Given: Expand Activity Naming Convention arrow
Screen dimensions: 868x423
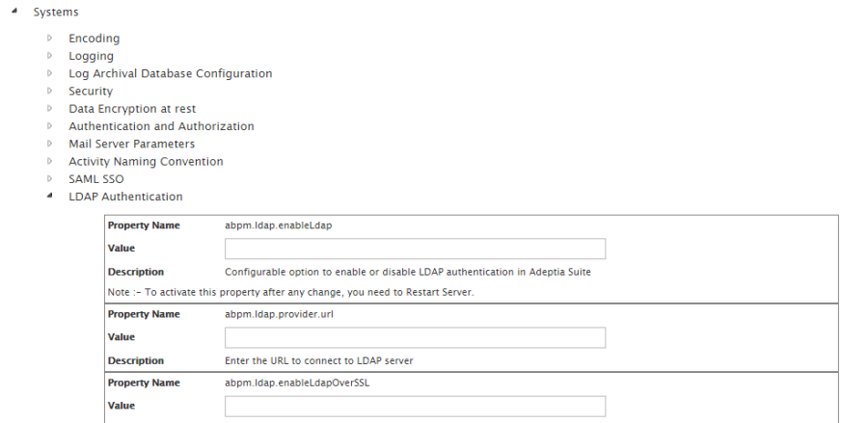Looking at the screenshot, I should pos(49,162).
